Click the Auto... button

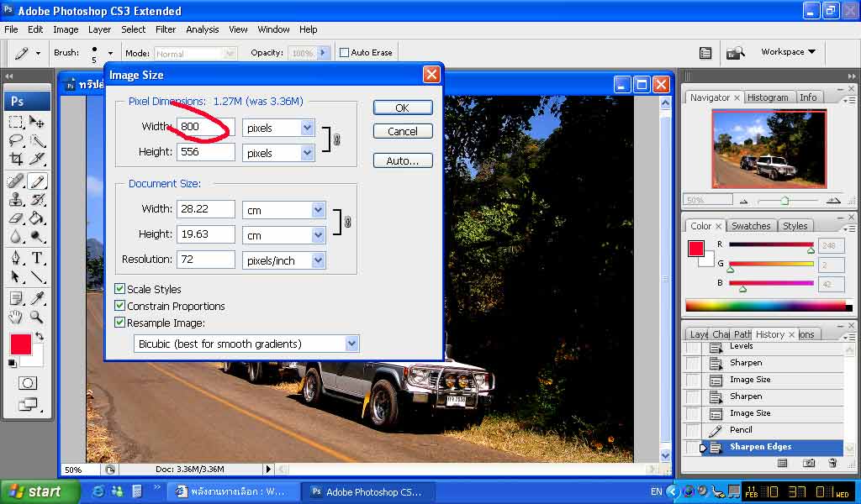(403, 160)
